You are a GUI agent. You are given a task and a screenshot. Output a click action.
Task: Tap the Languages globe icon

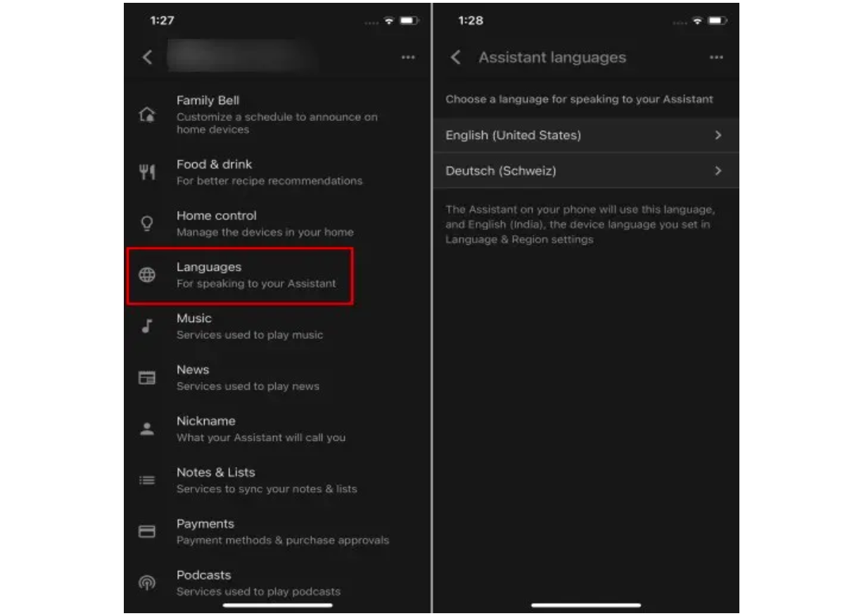click(x=147, y=275)
